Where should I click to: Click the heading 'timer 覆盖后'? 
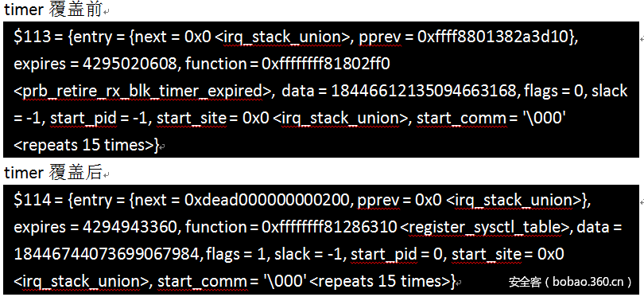[53, 173]
